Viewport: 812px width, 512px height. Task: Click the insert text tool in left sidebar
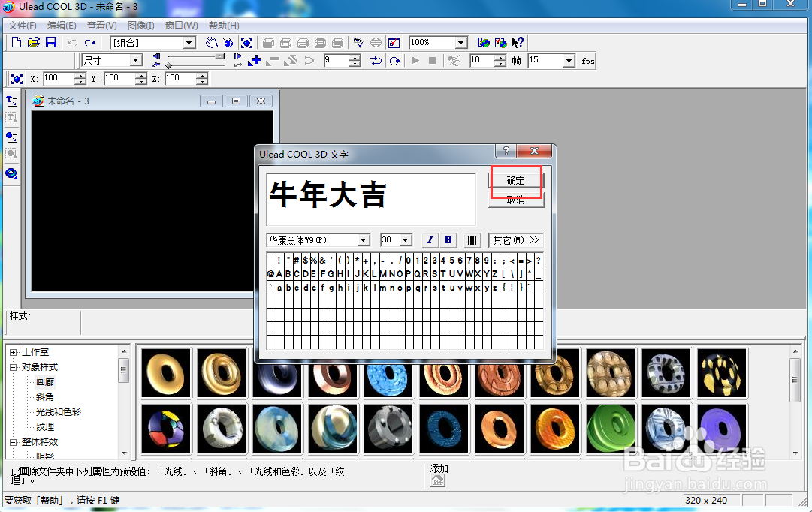click(11, 101)
